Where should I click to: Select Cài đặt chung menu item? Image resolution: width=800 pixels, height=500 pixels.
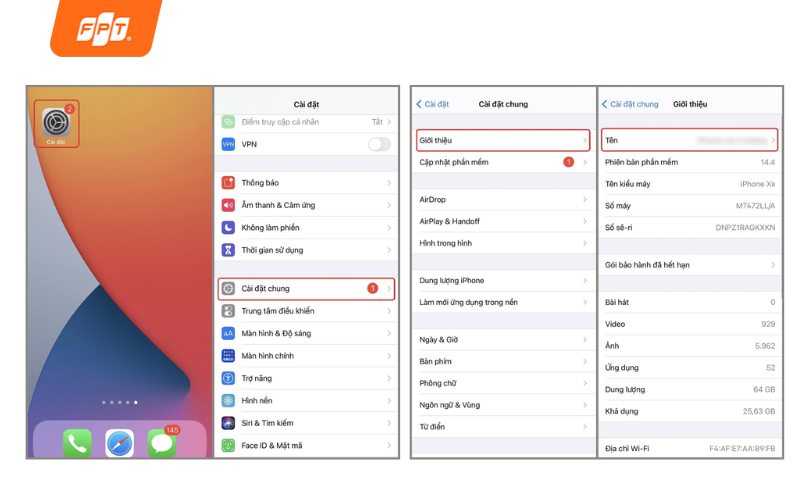pos(305,289)
